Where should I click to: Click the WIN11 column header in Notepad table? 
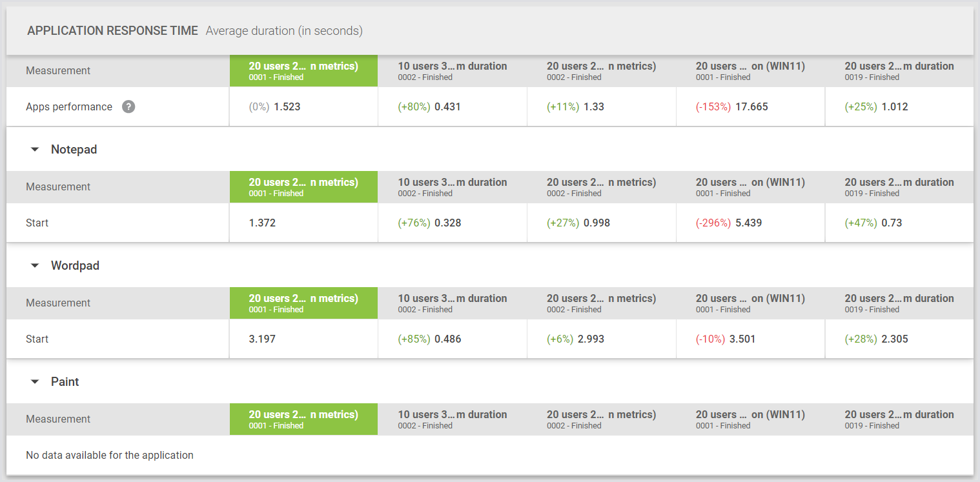(x=750, y=187)
